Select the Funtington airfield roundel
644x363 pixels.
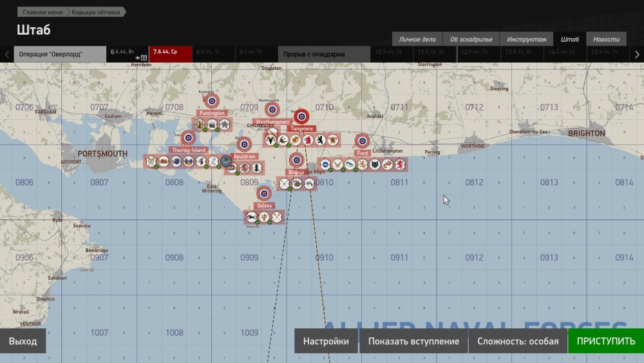coord(211,101)
